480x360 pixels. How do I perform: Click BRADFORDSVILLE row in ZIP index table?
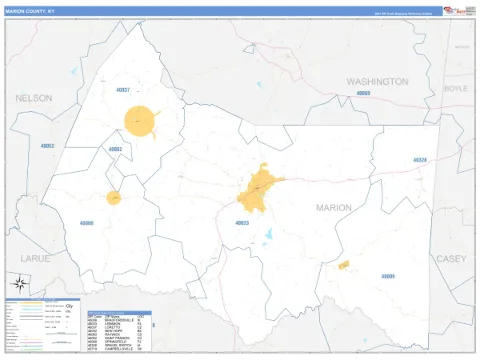(116, 320)
